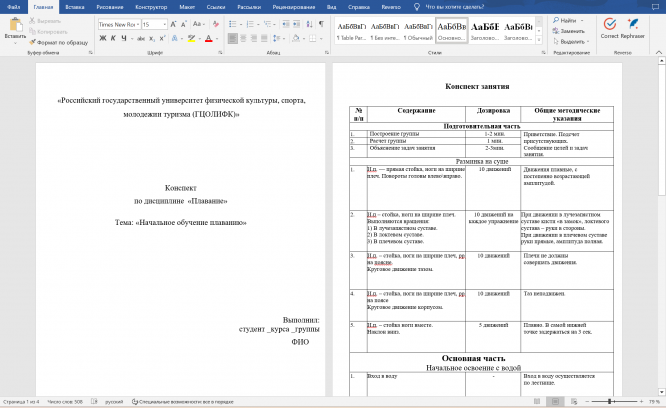Image resolution: width=666 pixels, height=408 pixels.
Task: Click the multilevel list icon
Action: (267, 24)
